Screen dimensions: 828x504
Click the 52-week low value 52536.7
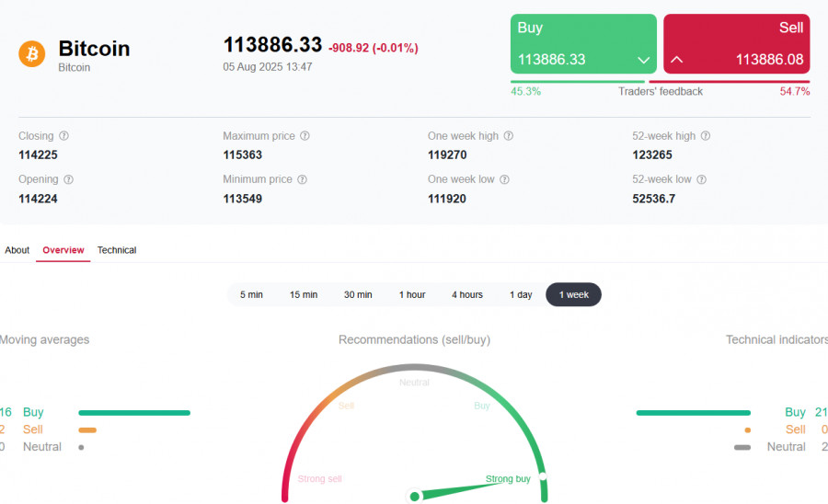[654, 199]
